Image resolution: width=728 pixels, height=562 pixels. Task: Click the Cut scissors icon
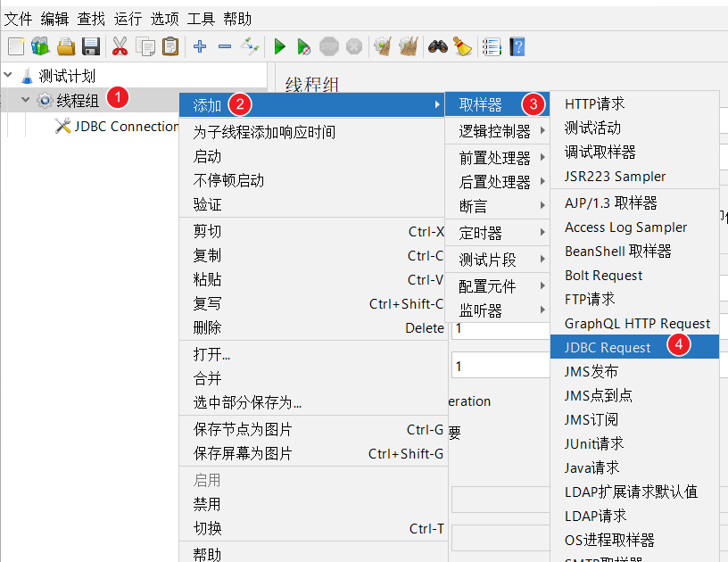pos(120,46)
